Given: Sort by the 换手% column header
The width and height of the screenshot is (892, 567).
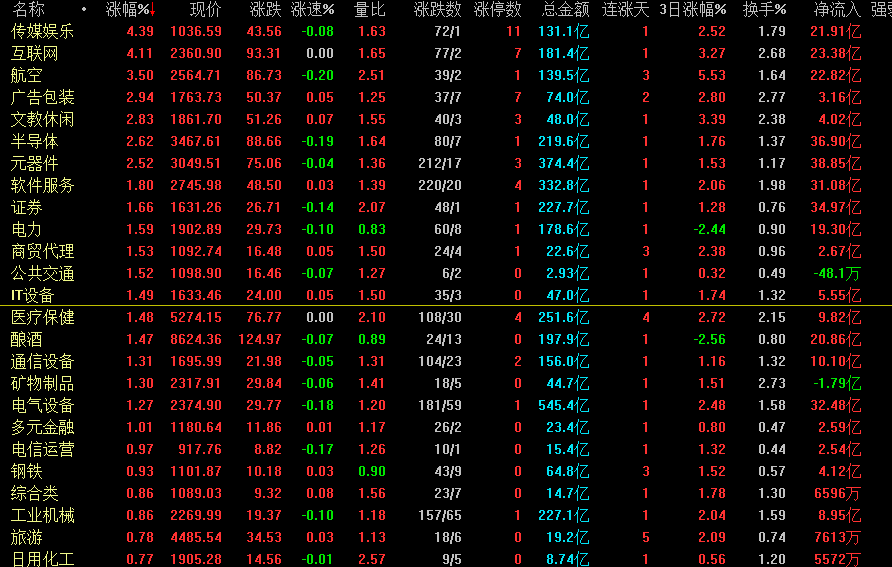Looking at the screenshot, I should (x=765, y=9).
